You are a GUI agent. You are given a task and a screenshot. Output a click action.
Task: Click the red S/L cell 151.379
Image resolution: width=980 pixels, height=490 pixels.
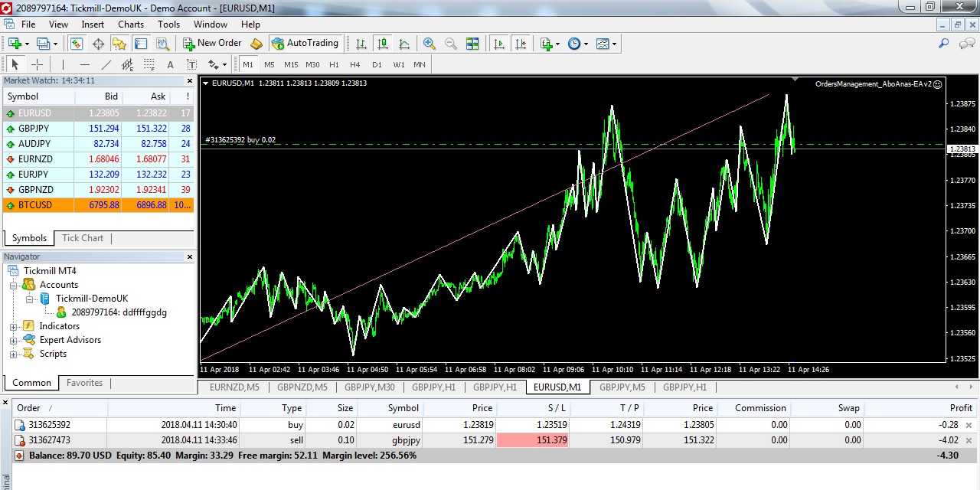(532, 440)
